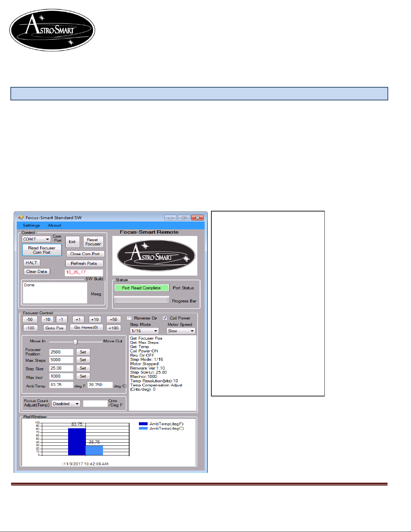
Task: Click Set next to Step Size
Action: [83, 368]
